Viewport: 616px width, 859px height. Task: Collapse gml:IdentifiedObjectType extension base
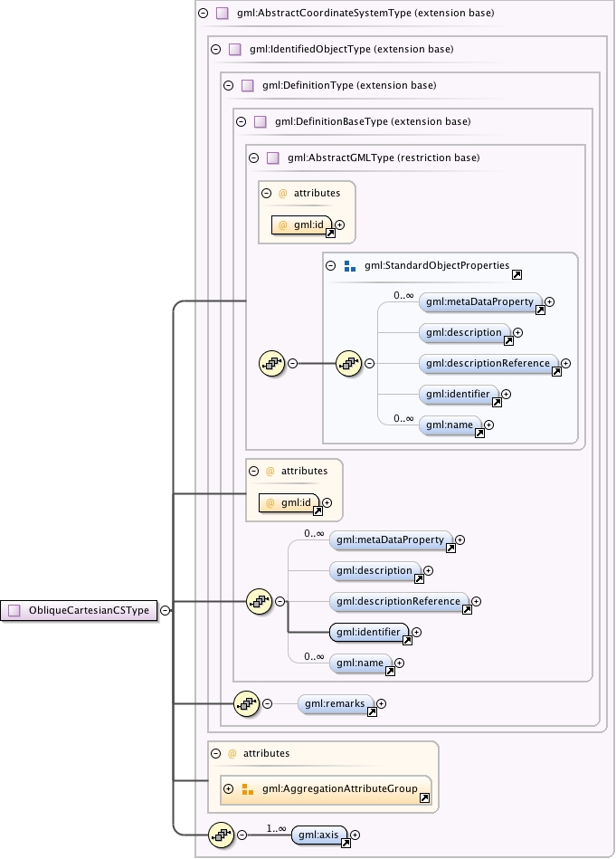click(x=216, y=49)
